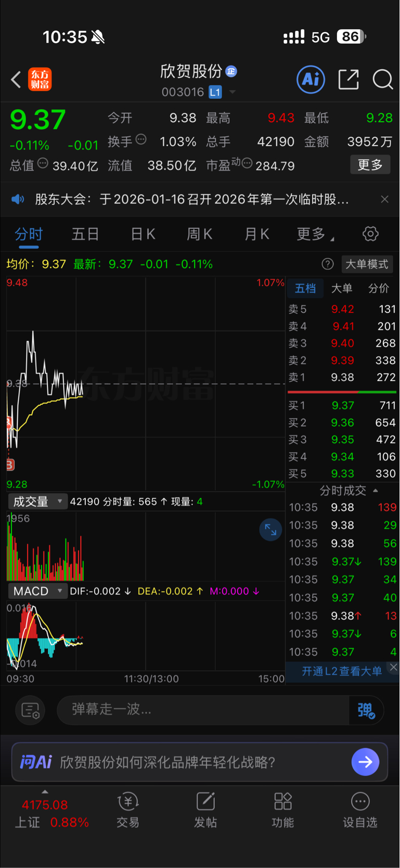This screenshot has height=868, width=400.
Task: Tap the 4175.08 index value
Action: point(45,805)
